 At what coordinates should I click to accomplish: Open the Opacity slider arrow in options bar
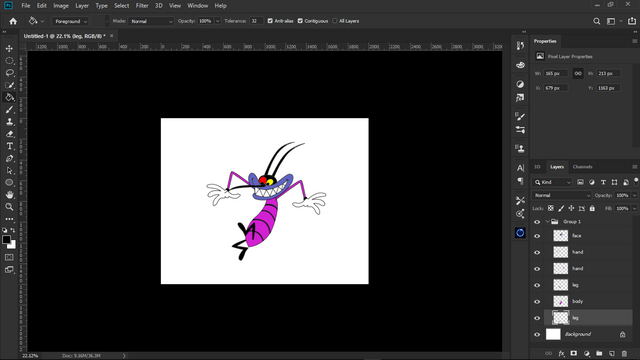pos(218,21)
